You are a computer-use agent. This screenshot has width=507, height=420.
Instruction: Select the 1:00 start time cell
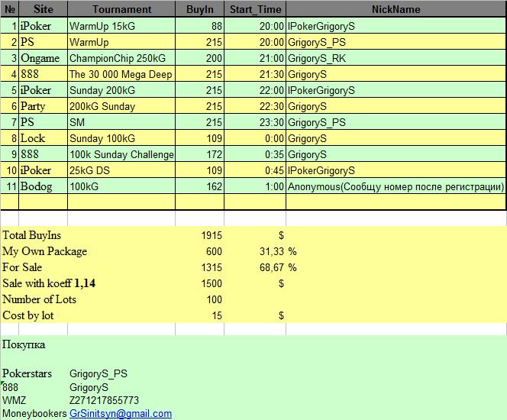255,186
